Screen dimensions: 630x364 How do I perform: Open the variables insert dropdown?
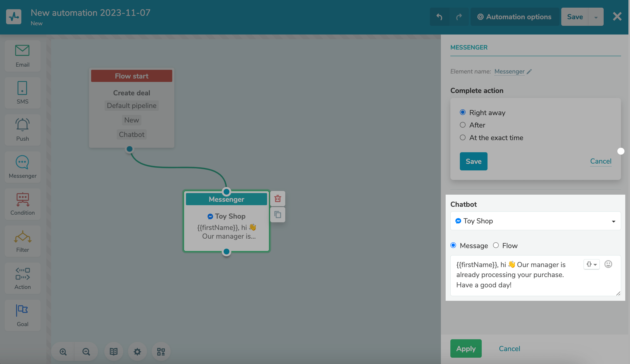pos(592,264)
